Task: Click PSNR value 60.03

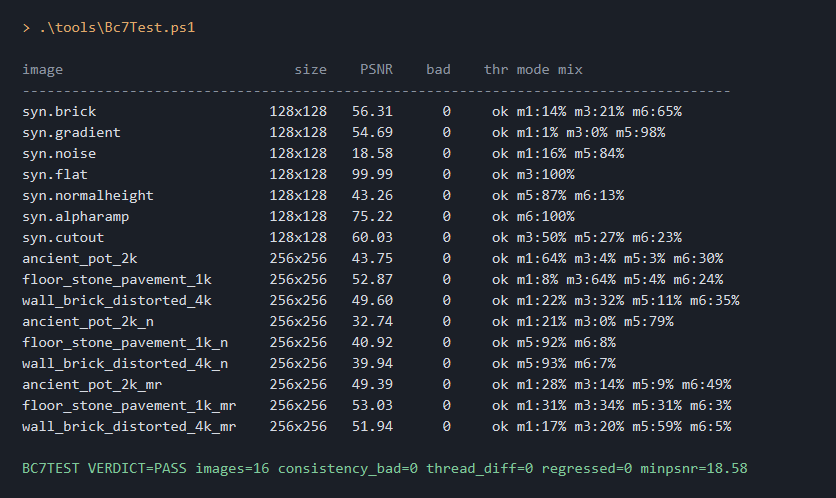Action: tap(372, 238)
